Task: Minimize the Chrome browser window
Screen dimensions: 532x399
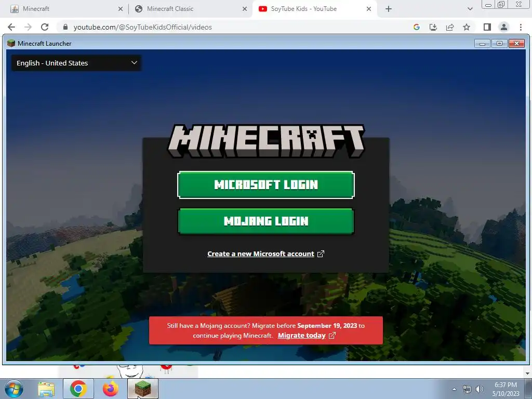Action: (488, 5)
